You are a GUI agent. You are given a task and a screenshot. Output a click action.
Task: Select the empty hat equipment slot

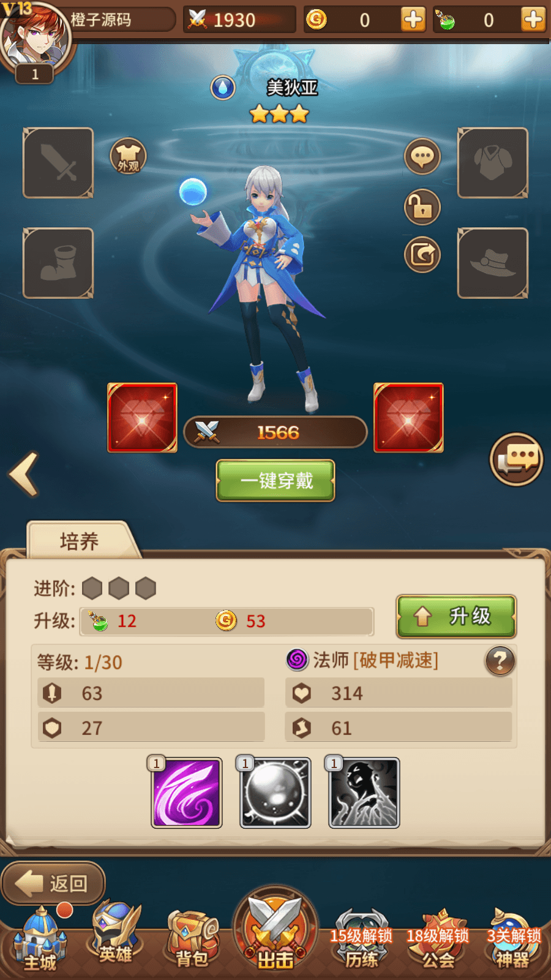(x=493, y=263)
